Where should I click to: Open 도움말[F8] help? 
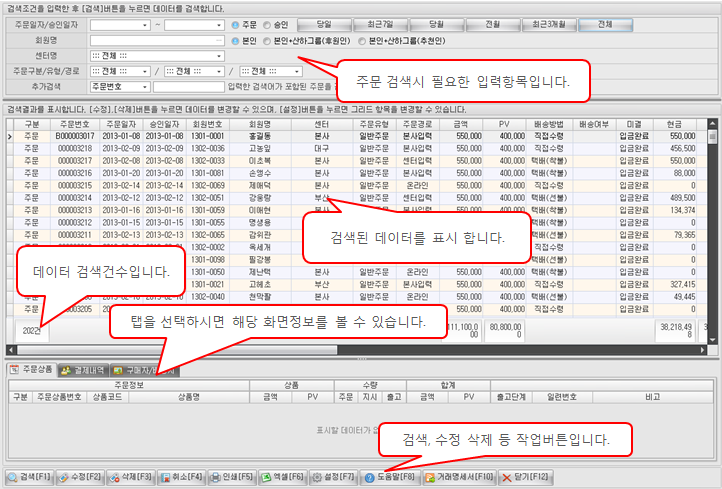(390, 477)
